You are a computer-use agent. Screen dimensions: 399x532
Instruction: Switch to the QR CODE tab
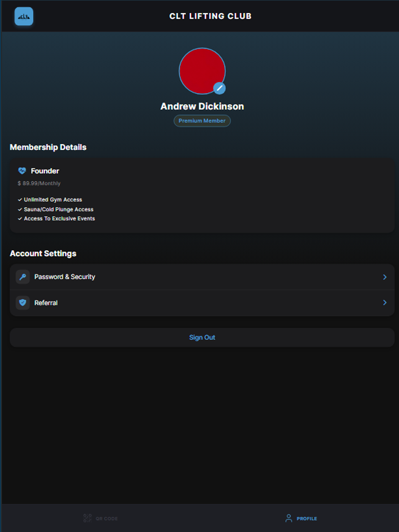click(x=101, y=518)
